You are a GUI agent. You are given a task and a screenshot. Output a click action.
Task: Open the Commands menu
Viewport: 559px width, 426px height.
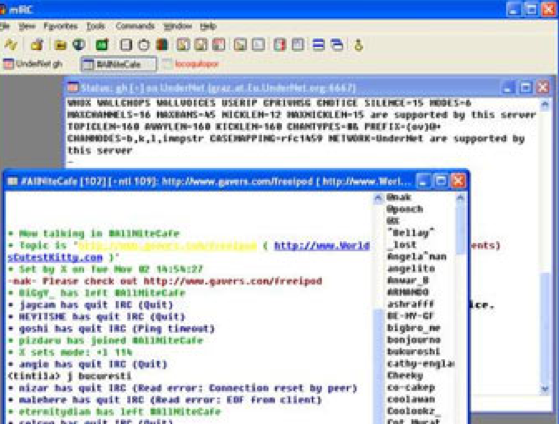pyautogui.click(x=135, y=26)
